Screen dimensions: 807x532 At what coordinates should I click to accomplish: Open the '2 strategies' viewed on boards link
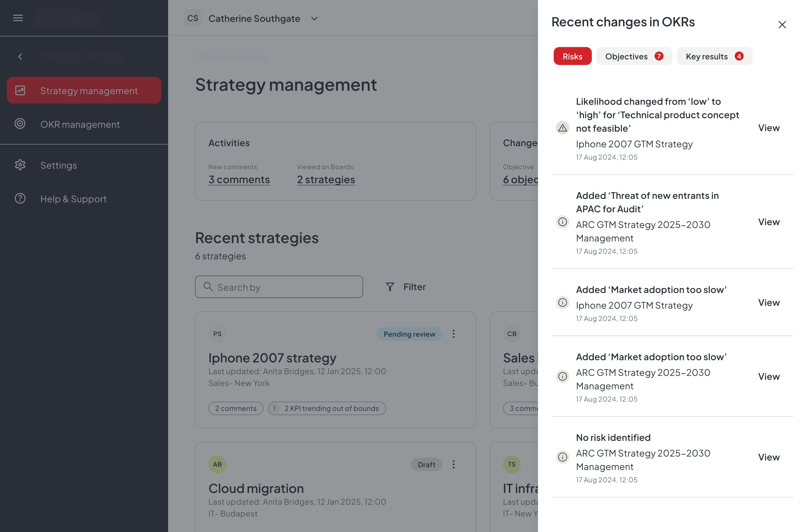(326, 180)
